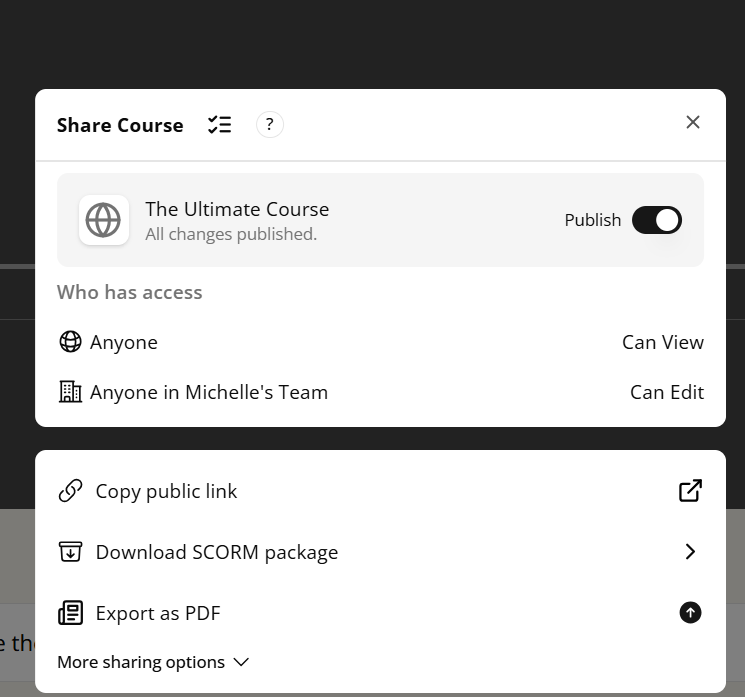Click the globe icon beside Anyone
Image resolution: width=745 pixels, height=697 pixels.
[70, 342]
